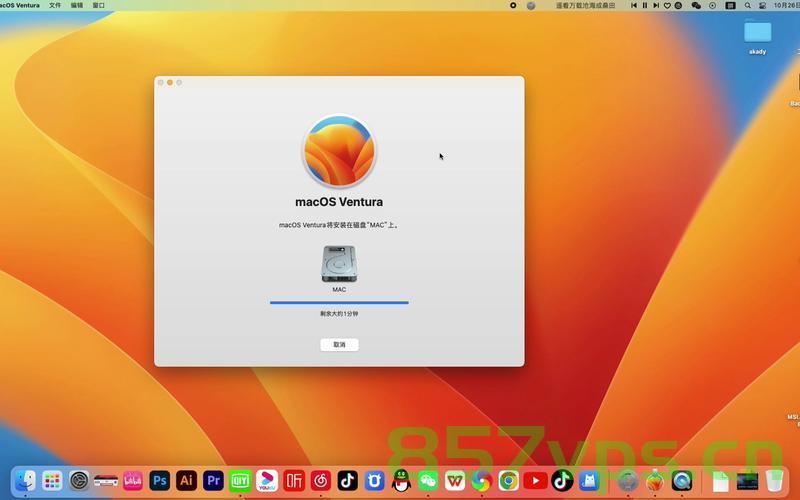Open the Trash in the dock

pyautogui.click(x=774, y=481)
